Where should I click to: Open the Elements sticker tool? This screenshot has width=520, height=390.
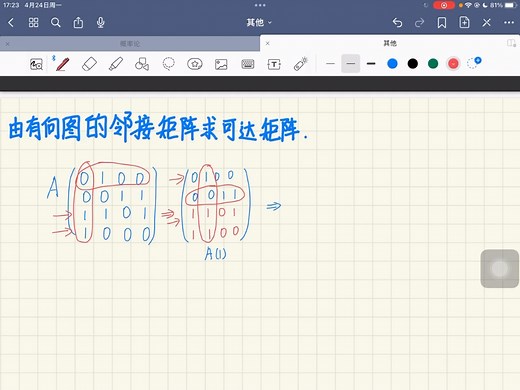click(x=195, y=64)
